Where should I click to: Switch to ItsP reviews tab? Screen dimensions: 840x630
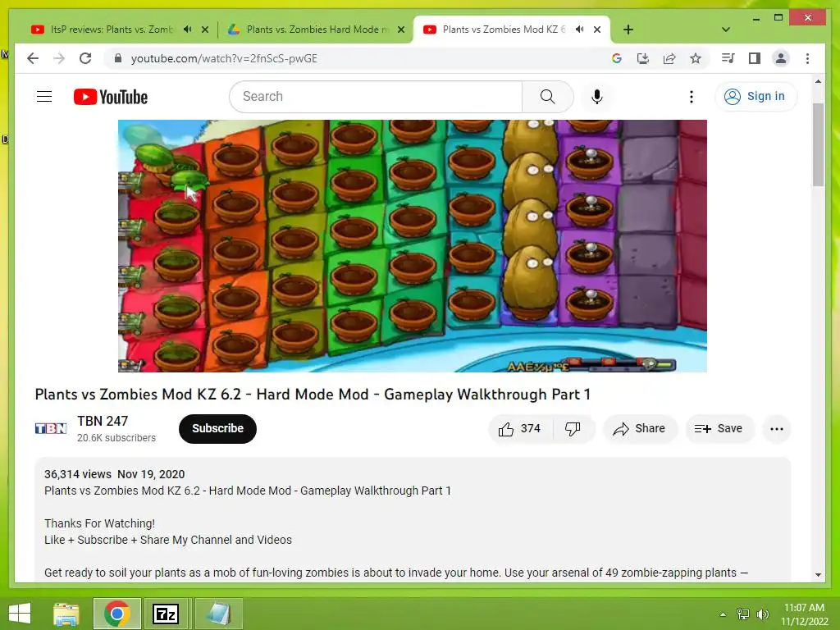(x=112, y=30)
